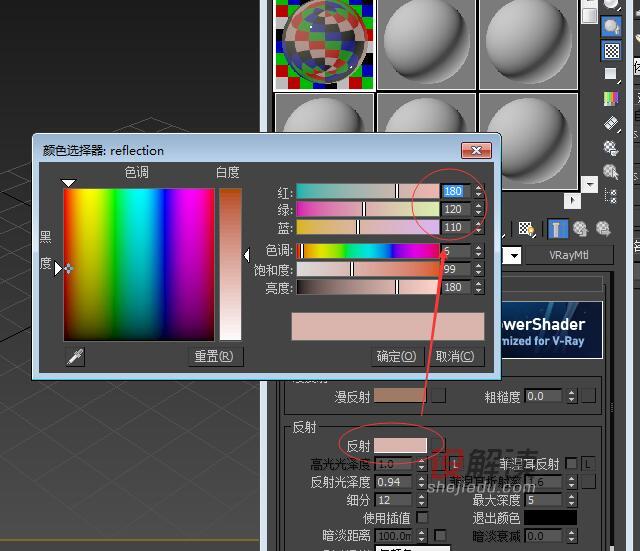Click the Go Forward to Sibling icon
This screenshot has width=640, height=551.
point(603,229)
